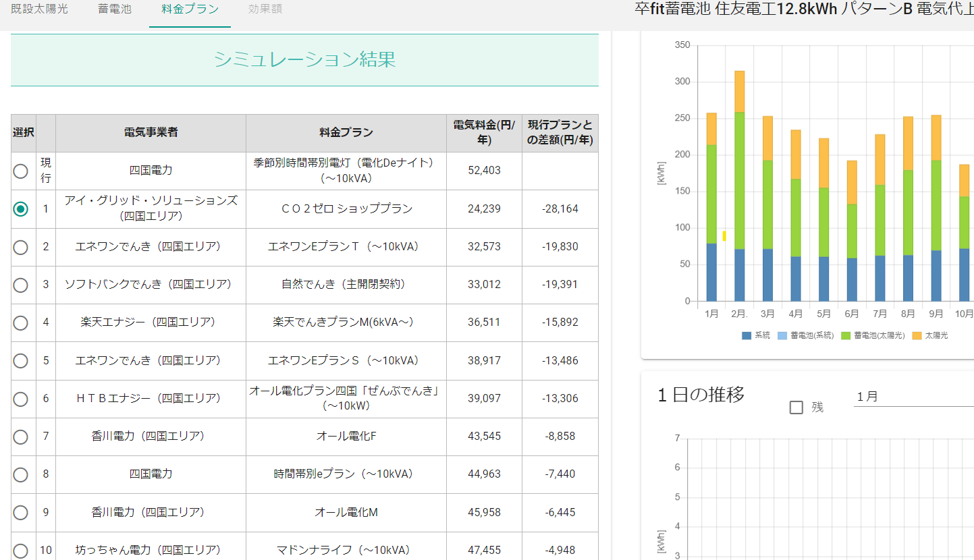This screenshot has width=974, height=560.
Task: Select the 現行 四国電力 plan radio button
Action: 21,171
